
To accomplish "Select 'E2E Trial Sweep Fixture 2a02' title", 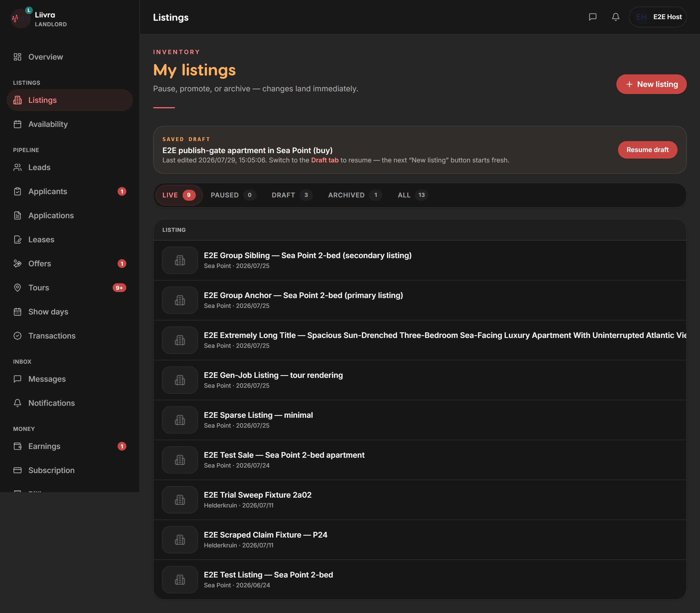I will pos(258,495).
